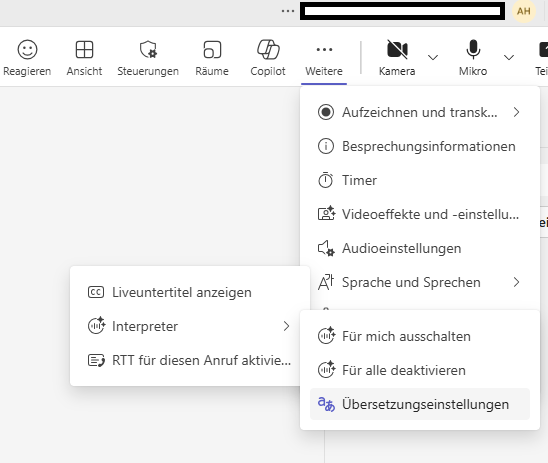This screenshot has width=548, height=463.
Task: Open Sprache und Sprechen submenu
Action: 419,282
